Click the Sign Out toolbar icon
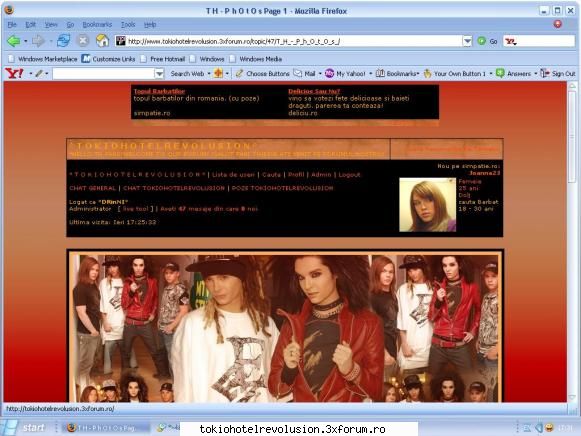581x436 pixels. (x=545, y=73)
